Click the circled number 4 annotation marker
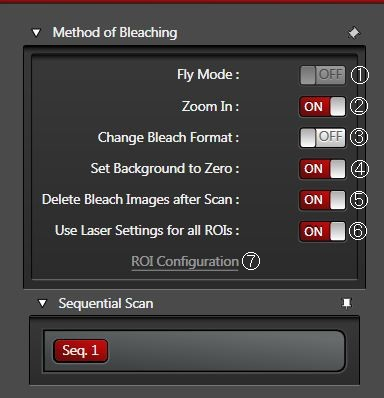Image resolution: width=384 pixels, height=398 pixels. (360, 169)
